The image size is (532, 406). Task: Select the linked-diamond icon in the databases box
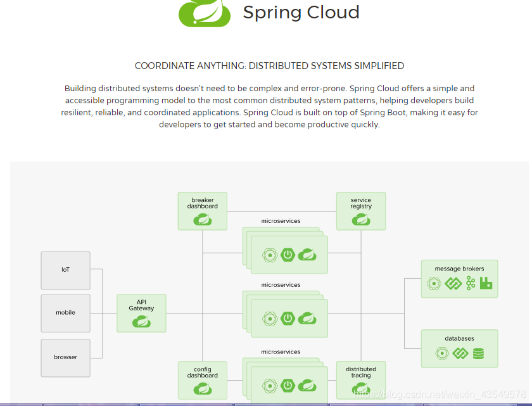460,353
